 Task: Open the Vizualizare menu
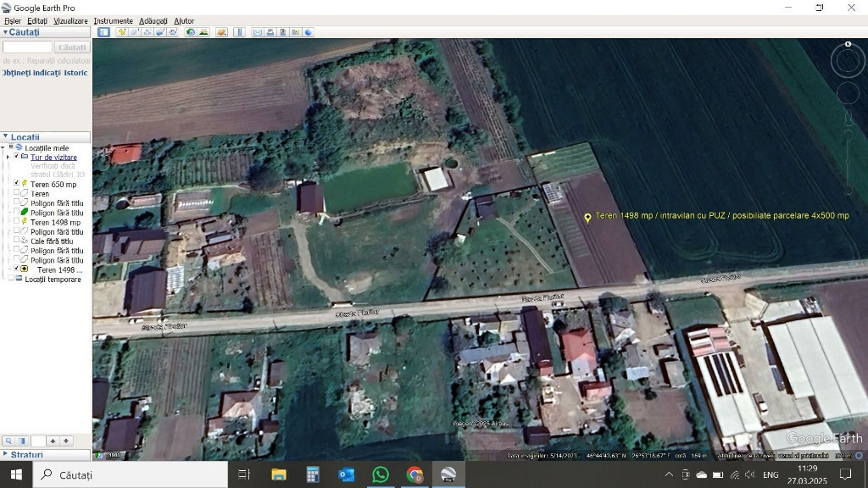pyautogui.click(x=70, y=20)
